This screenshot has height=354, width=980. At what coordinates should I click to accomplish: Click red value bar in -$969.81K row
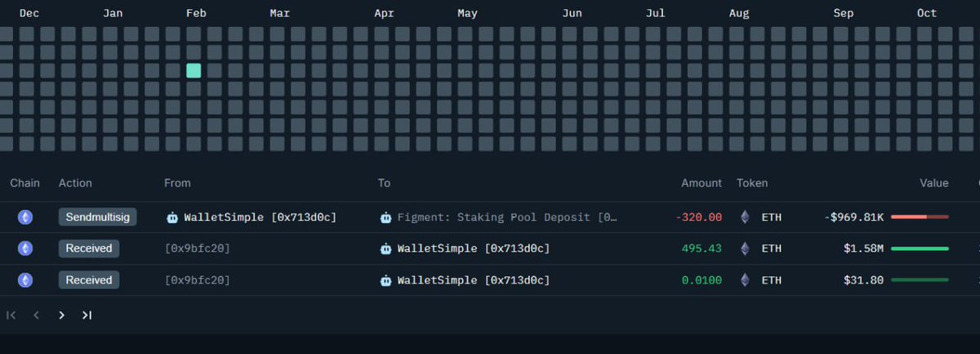point(920,217)
